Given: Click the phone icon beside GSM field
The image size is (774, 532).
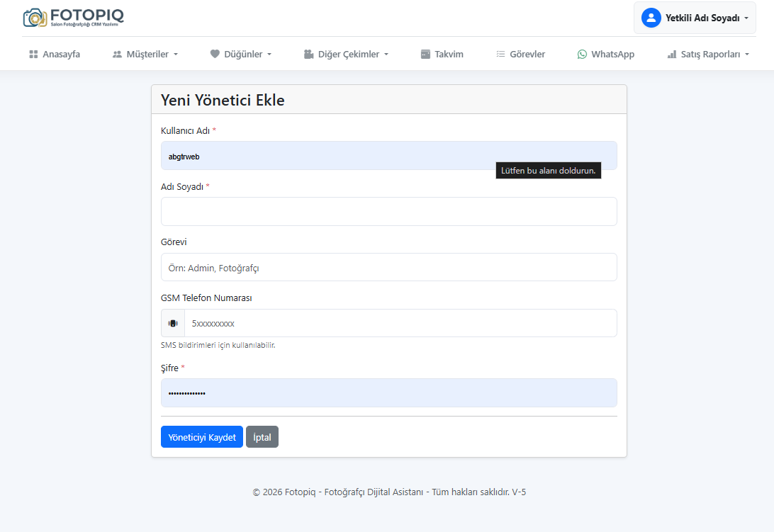Looking at the screenshot, I should pyautogui.click(x=173, y=323).
